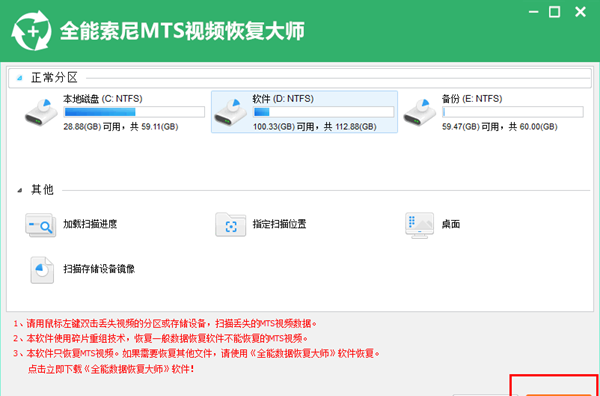Click the third instruction line about 只恢复MTS视频
Image resolution: width=600 pixels, height=396 pixels.
197,354
